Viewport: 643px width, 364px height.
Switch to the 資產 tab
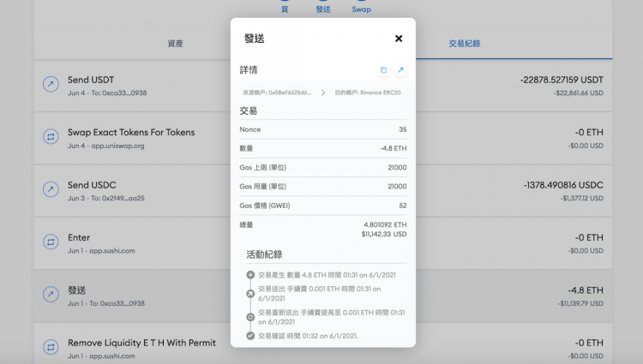point(175,44)
